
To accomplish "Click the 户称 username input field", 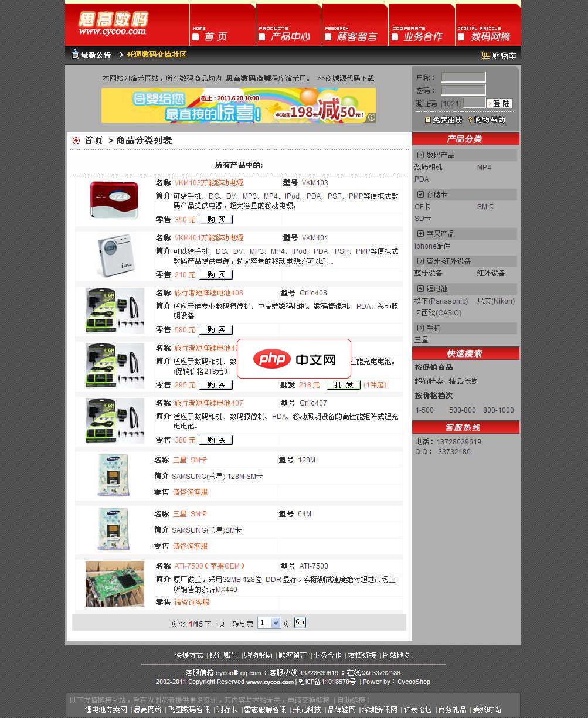I will [463, 76].
